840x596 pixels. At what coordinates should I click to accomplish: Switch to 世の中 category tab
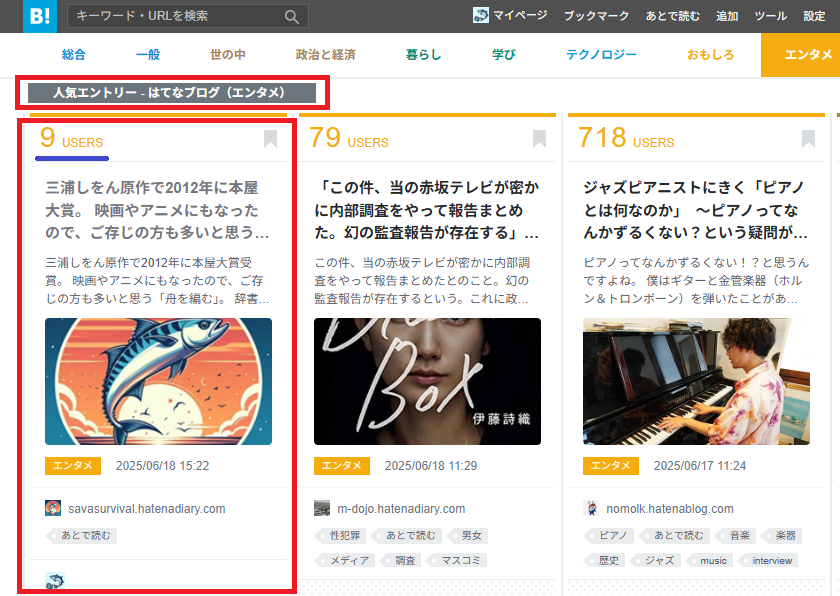[228, 55]
